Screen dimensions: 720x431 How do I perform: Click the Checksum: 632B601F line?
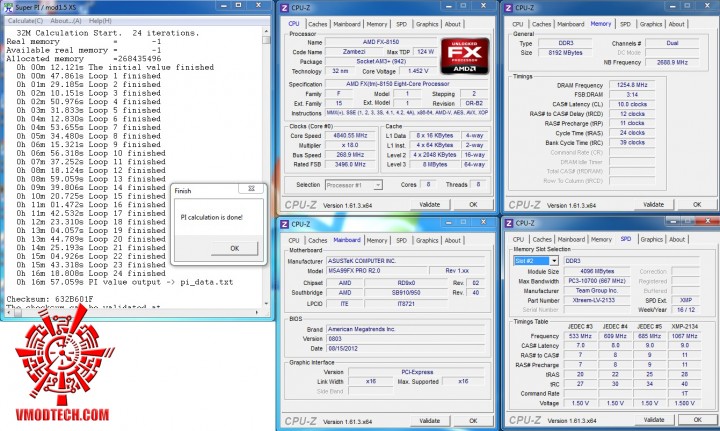pos(50,299)
